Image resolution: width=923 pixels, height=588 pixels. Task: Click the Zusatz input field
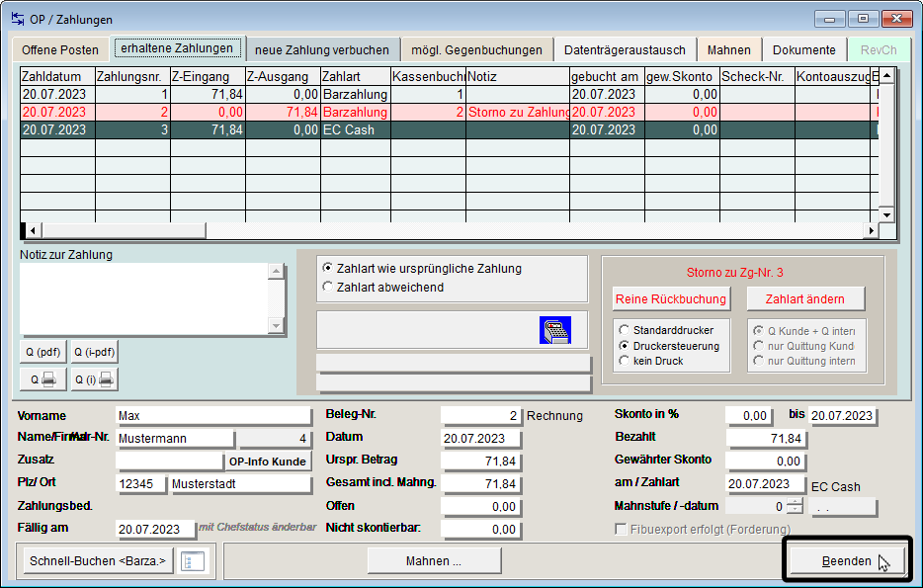coord(170,461)
